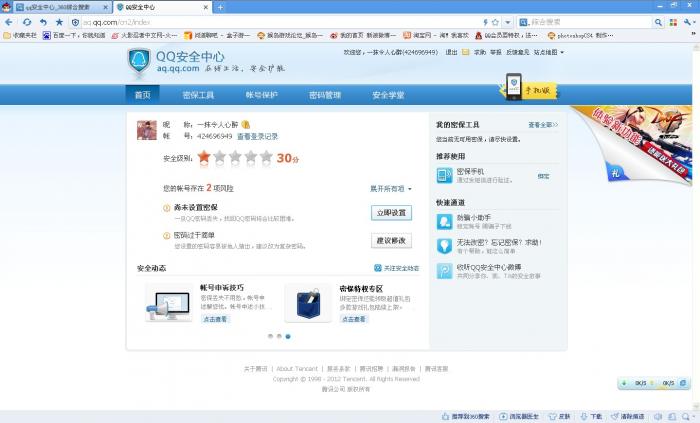Select third active carousel dot
The width and height of the screenshot is (700, 423).
pyautogui.click(x=288, y=336)
